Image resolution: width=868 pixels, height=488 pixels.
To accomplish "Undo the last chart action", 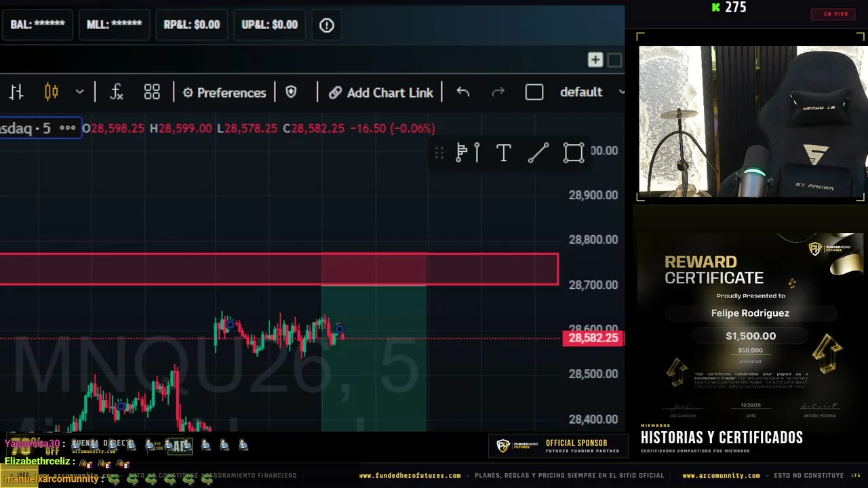I will click(x=463, y=92).
